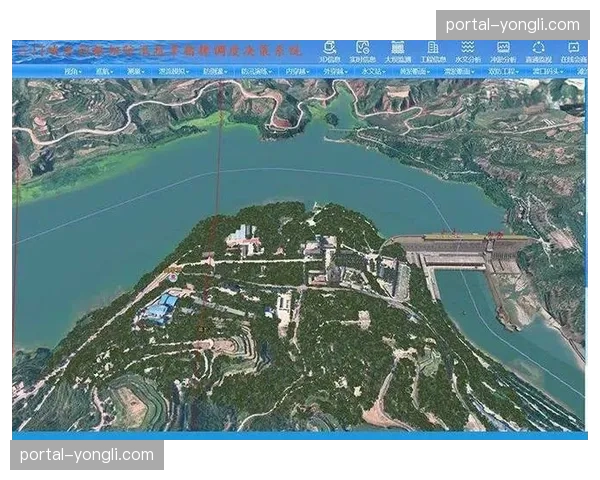The image size is (600, 480).
Task: Open the 在线会商 icon
Action: point(573,51)
